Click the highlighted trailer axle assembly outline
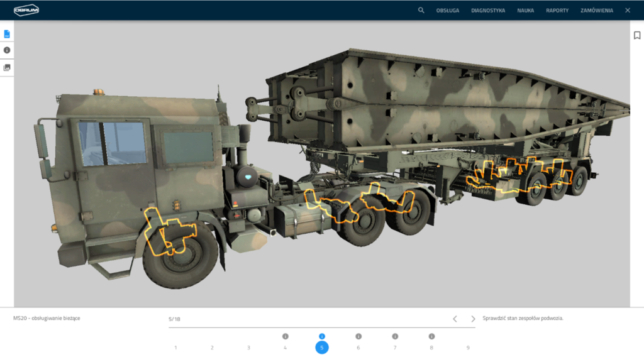 tap(519, 175)
